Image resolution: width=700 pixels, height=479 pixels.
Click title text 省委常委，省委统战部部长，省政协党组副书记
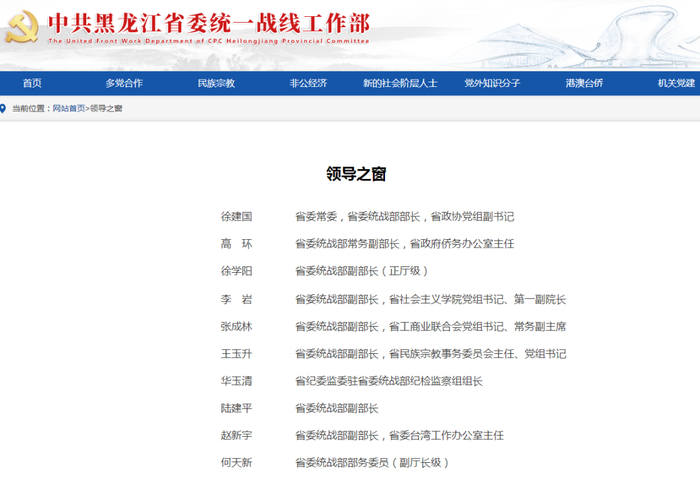405,217
